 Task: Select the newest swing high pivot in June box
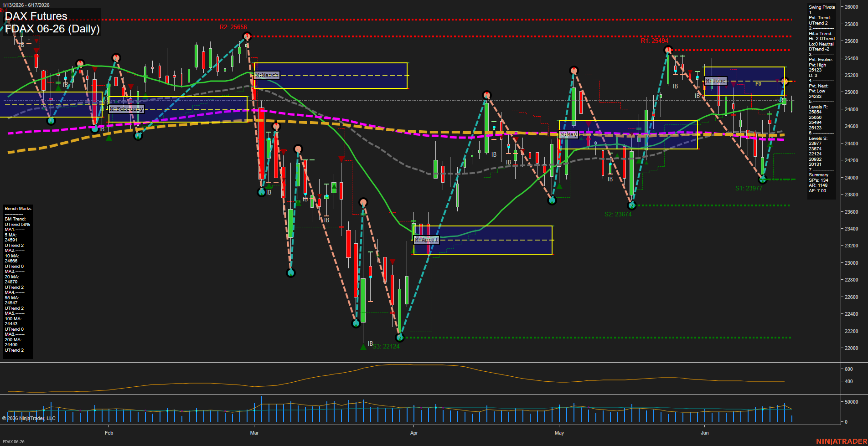785,82
